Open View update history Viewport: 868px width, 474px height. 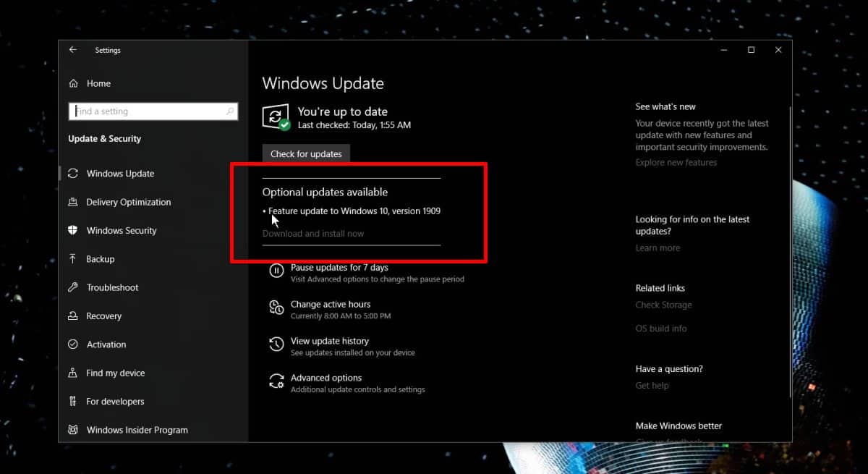click(330, 341)
